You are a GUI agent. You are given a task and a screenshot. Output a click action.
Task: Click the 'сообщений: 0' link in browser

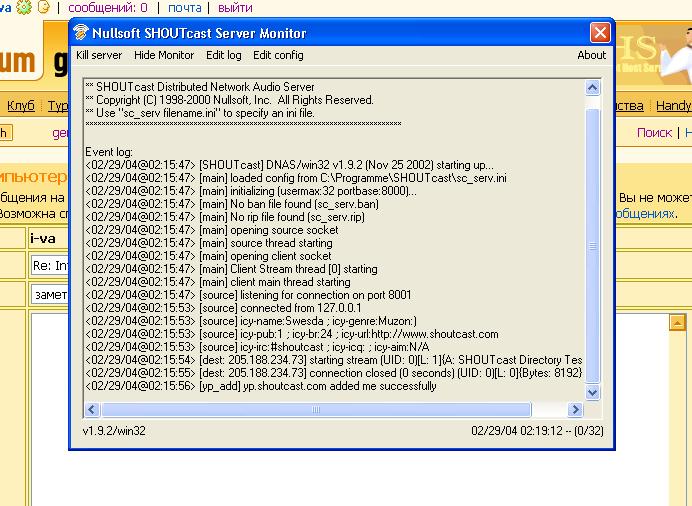tap(108, 7)
